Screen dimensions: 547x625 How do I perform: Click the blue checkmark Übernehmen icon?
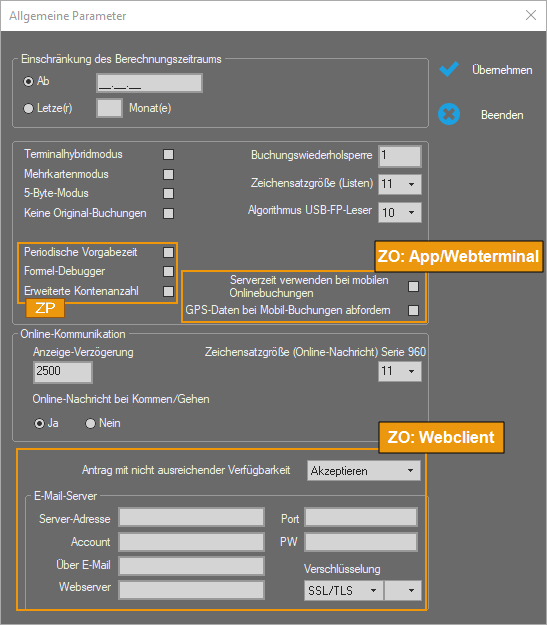pos(449,69)
